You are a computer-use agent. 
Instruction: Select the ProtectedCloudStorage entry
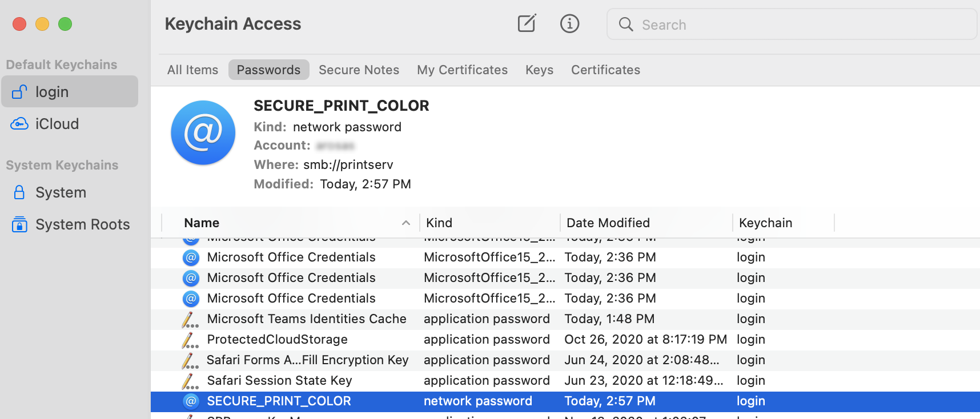tap(565, 340)
